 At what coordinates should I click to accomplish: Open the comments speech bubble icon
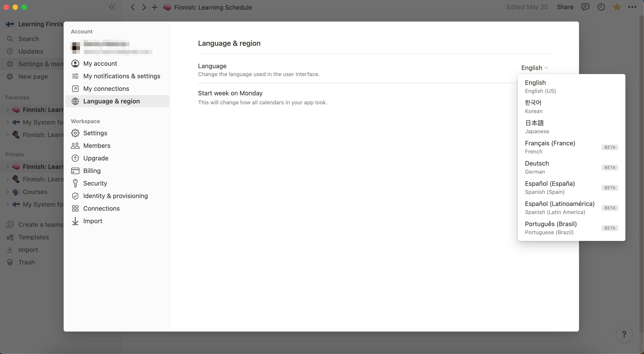pyautogui.click(x=585, y=7)
